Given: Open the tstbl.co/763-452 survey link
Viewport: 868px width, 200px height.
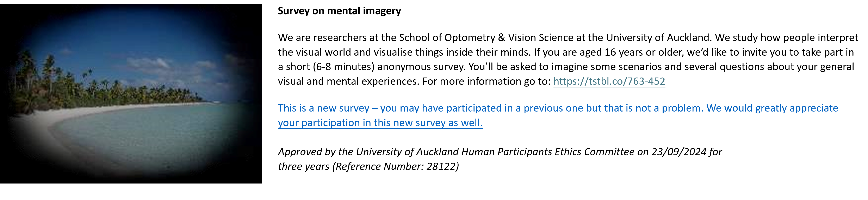Looking at the screenshot, I should [x=609, y=81].
